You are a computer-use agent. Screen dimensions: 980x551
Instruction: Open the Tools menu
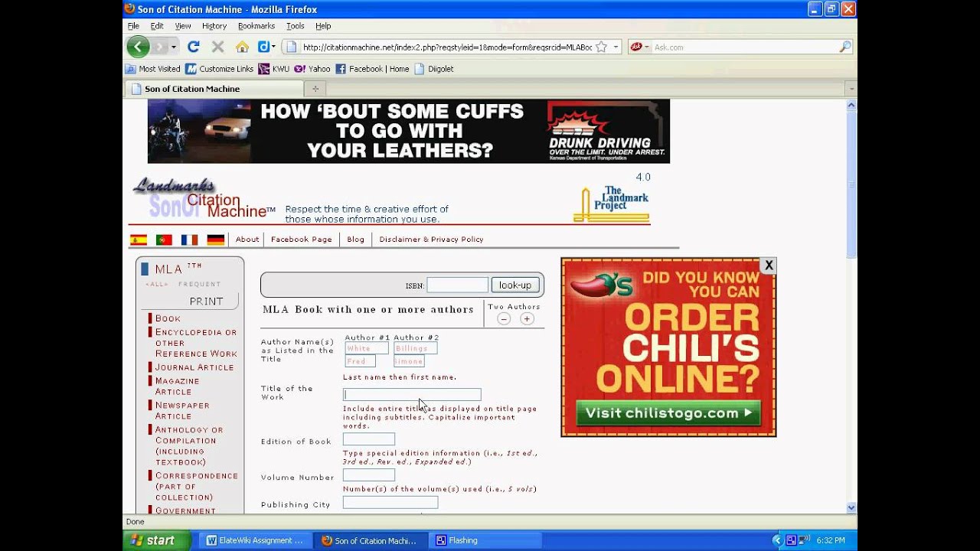pos(296,26)
